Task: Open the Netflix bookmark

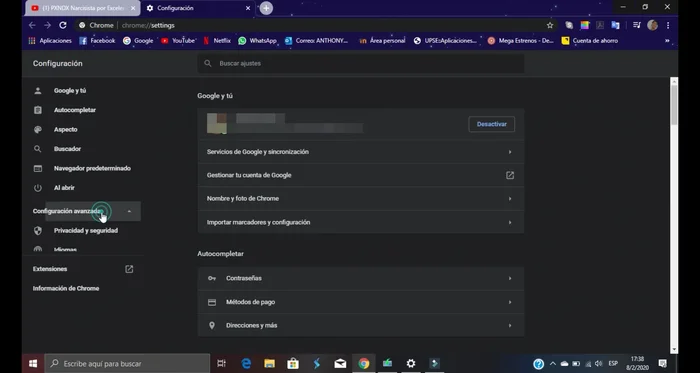Action: coord(217,41)
